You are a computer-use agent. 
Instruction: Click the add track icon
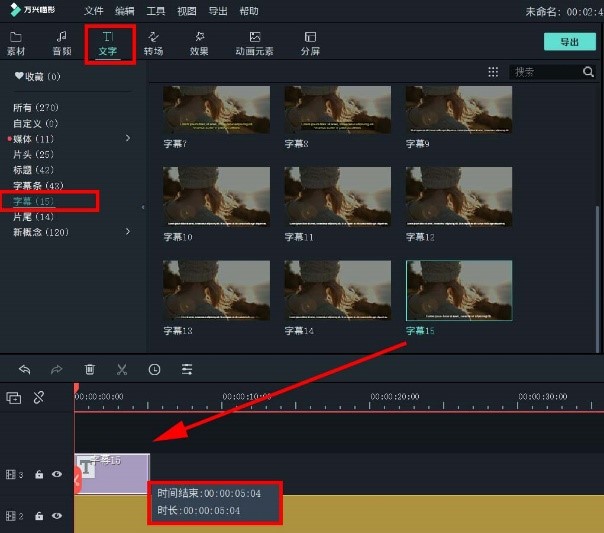coord(13,397)
